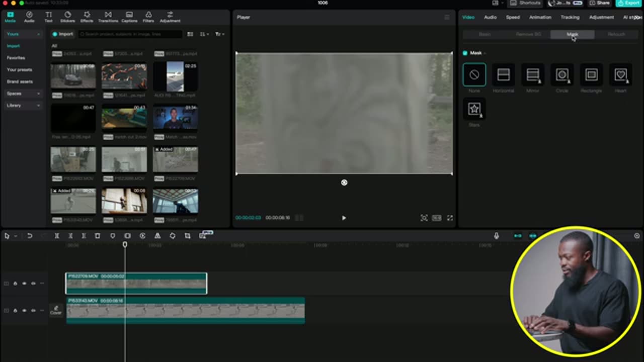Click the microphone record voiceover icon

(497, 236)
